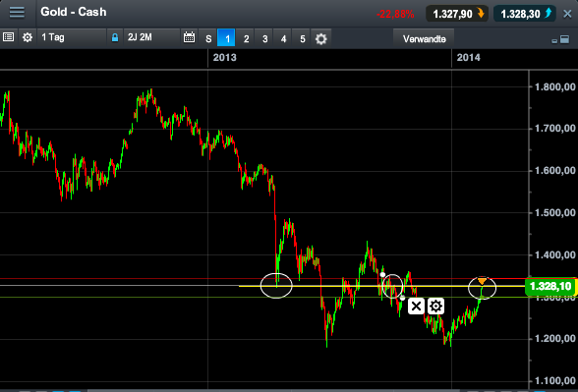
Task: Click the 1.400,00 price axis label
Action: point(554,255)
